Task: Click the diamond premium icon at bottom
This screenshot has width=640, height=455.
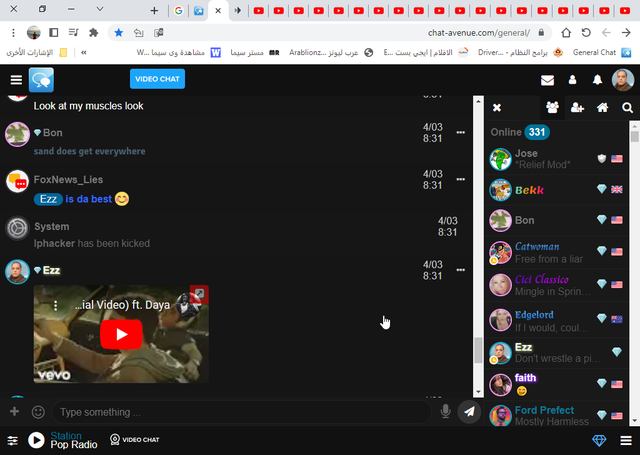Action: [x=599, y=440]
